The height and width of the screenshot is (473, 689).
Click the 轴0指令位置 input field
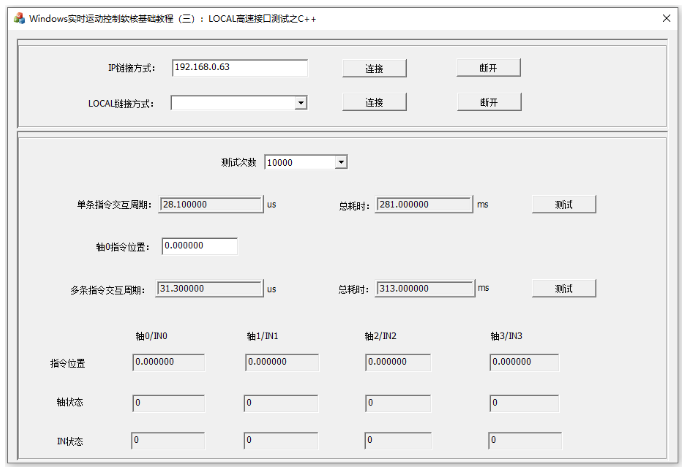[199, 246]
